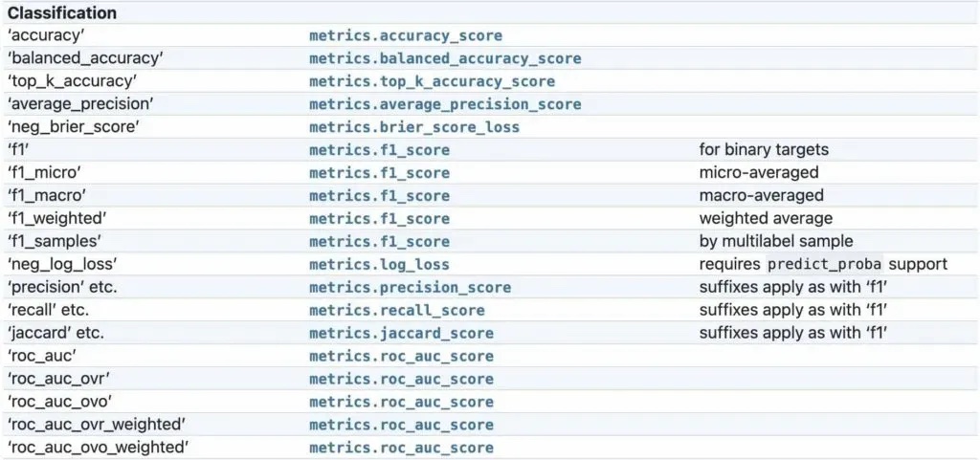Screen dimensions: 980x460
Task: Select the 'Classification' table header
Action: point(62,13)
